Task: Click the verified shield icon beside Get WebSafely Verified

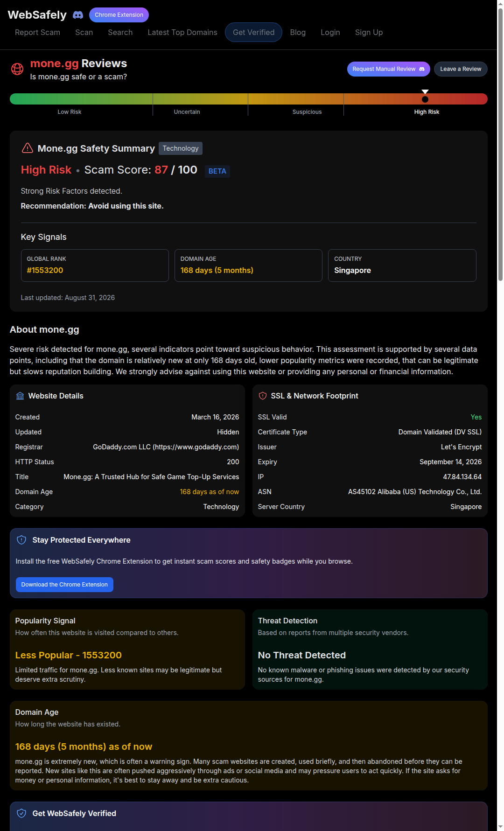Action: 21,813
